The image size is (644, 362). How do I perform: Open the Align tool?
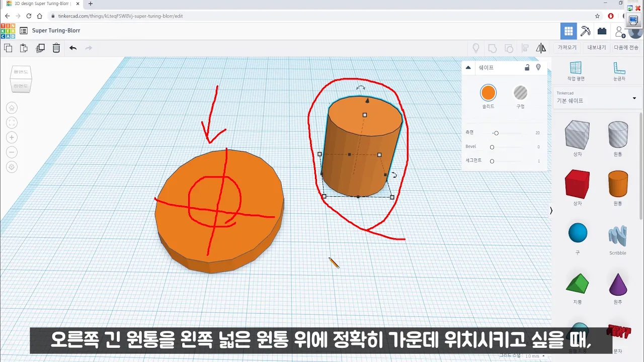tap(525, 48)
